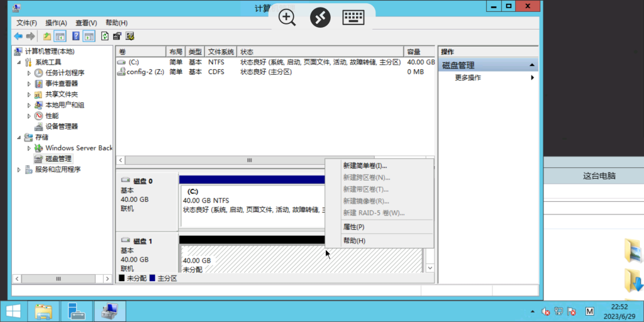This screenshot has width=644, height=322.
Task: Click the blue Help question mark icon
Action: pyautogui.click(x=76, y=36)
